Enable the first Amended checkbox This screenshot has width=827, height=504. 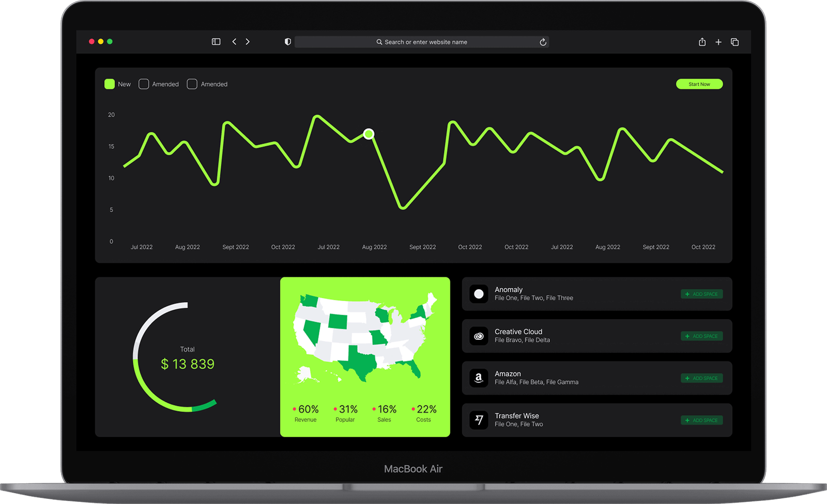click(x=144, y=84)
